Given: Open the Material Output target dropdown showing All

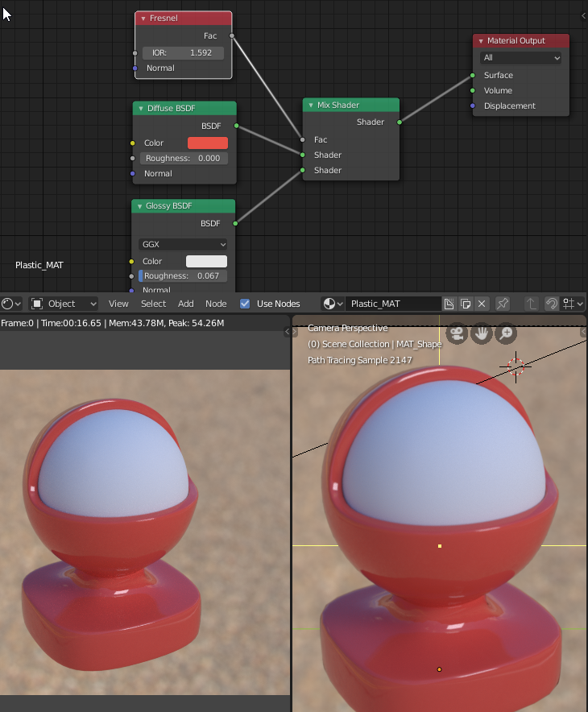Looking at the screenshot, I should pos(520,58).
